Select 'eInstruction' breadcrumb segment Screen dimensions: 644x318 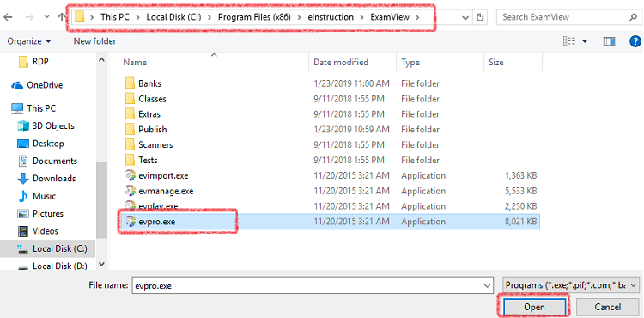coord(331,17)
